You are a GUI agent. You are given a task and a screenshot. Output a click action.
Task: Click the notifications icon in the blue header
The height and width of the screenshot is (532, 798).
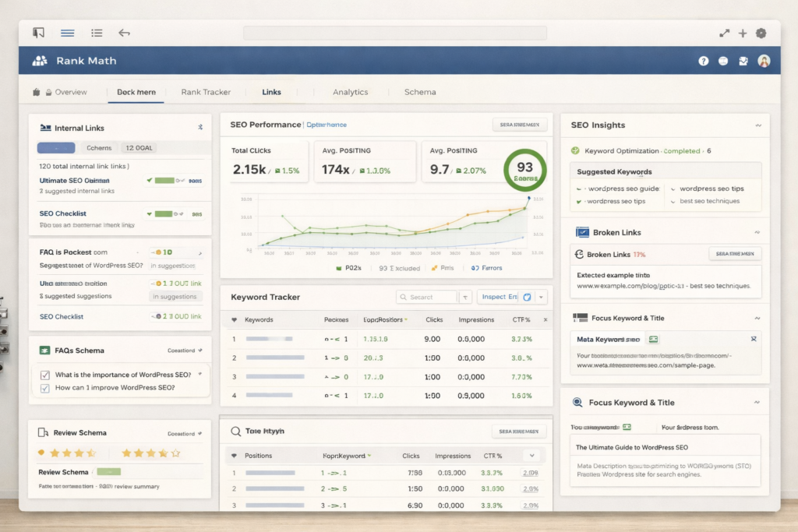coord(743,61)
